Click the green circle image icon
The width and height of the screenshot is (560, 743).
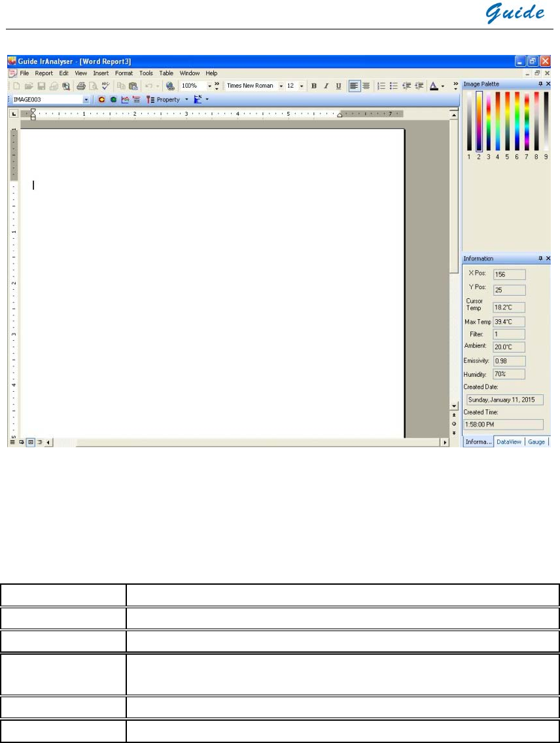(113, 99)
